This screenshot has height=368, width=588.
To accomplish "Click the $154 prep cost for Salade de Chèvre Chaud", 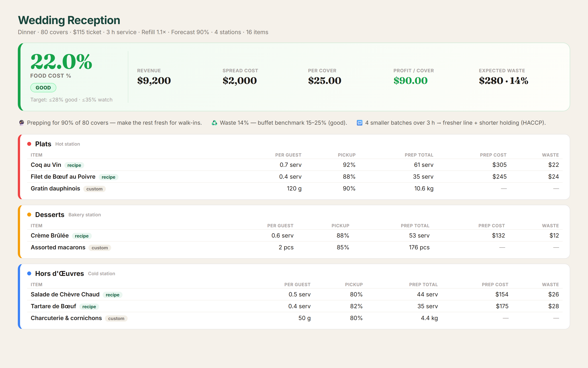I will (502, 294).
